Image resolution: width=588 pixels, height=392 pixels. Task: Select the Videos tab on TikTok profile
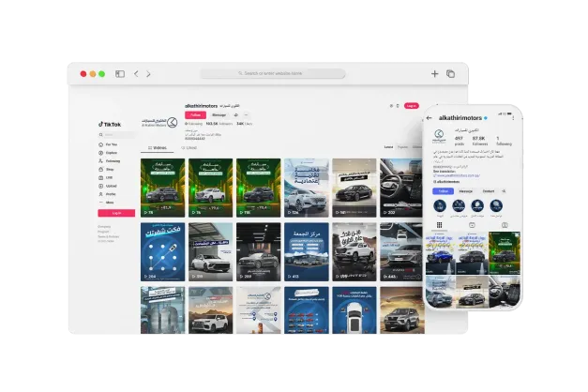[x=158, y=148]
